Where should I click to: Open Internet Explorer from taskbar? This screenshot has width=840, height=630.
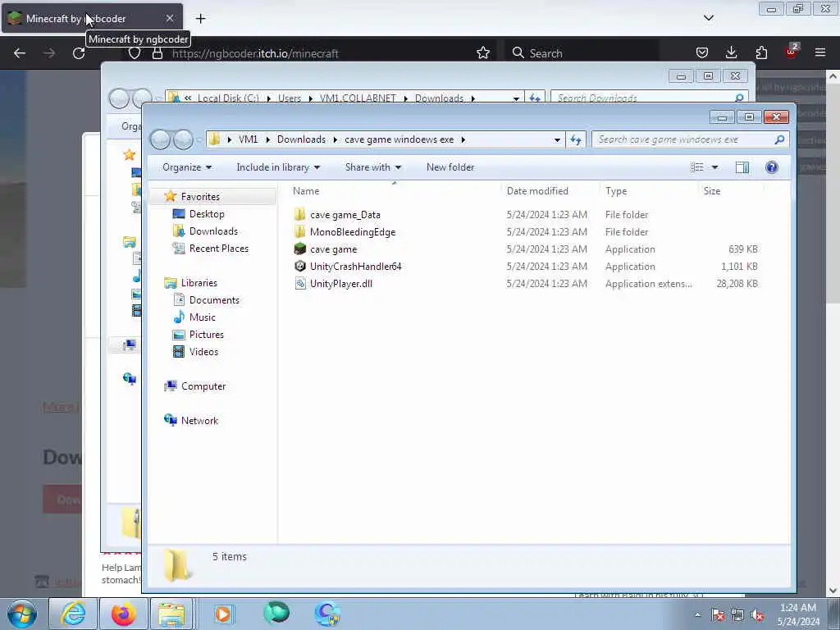click(73, 614)
